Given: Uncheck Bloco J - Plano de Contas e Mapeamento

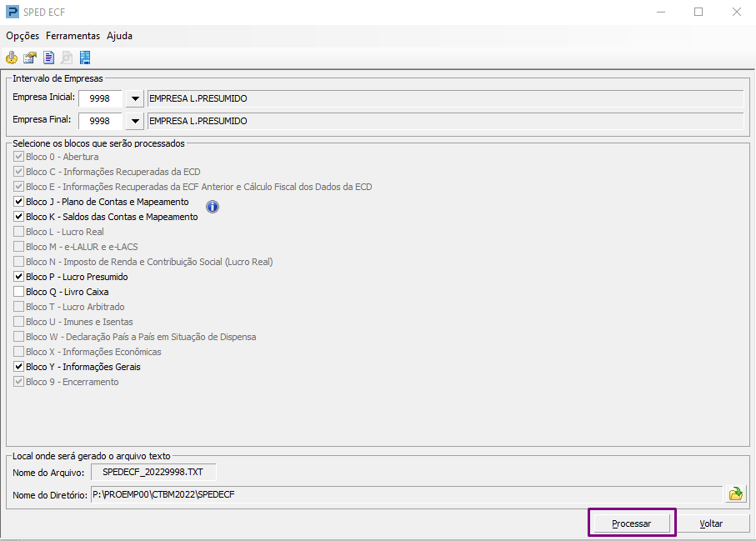Looking at the screenshot, I should click(19, 202).
